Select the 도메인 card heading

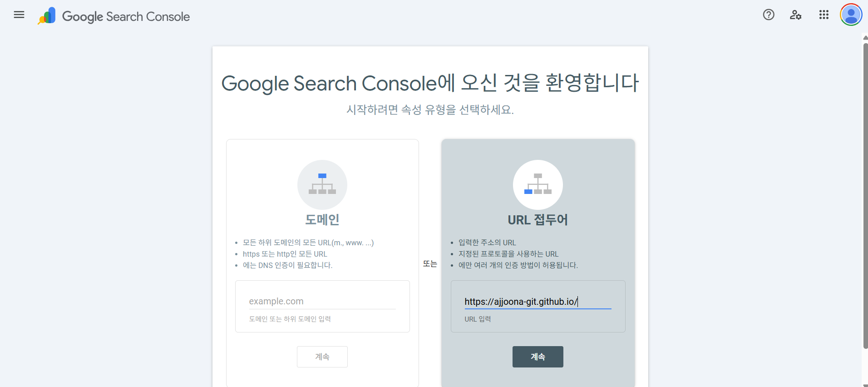(x=322, y=220)
